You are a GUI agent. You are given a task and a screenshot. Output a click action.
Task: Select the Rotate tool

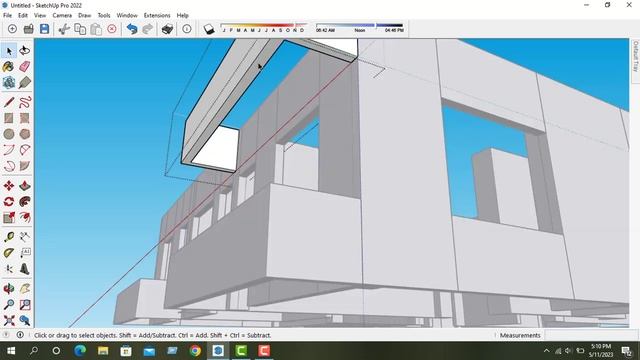pos(9,202)
